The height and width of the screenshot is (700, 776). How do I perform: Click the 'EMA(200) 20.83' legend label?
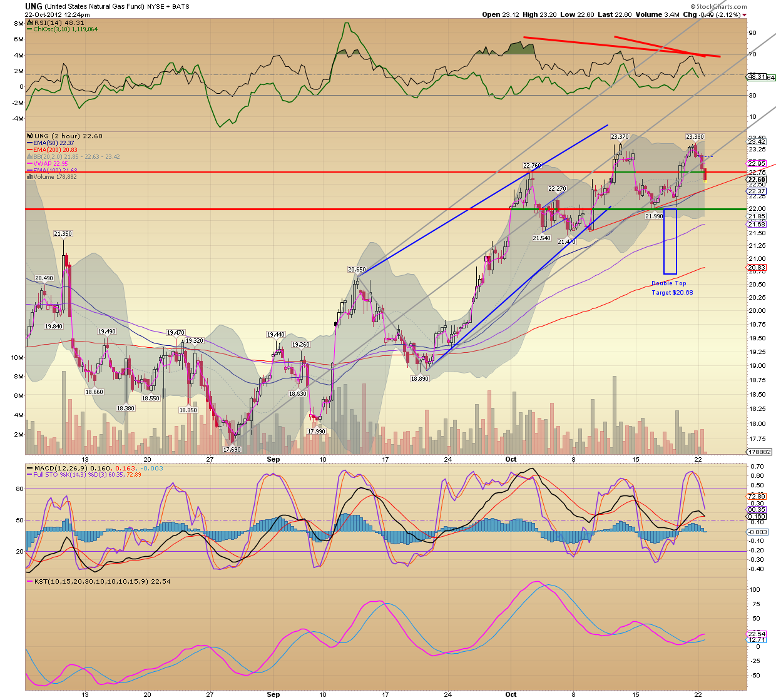(56, 150)
